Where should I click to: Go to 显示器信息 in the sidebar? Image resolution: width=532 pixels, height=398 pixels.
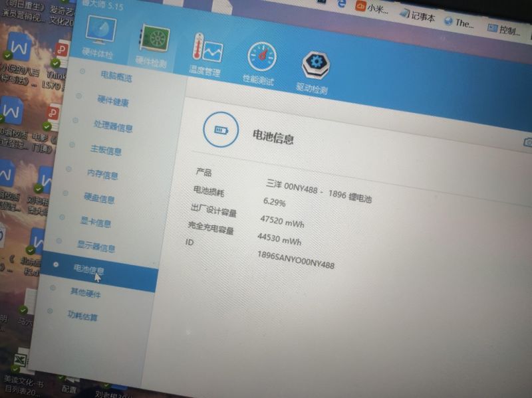(x=96, y=247)
